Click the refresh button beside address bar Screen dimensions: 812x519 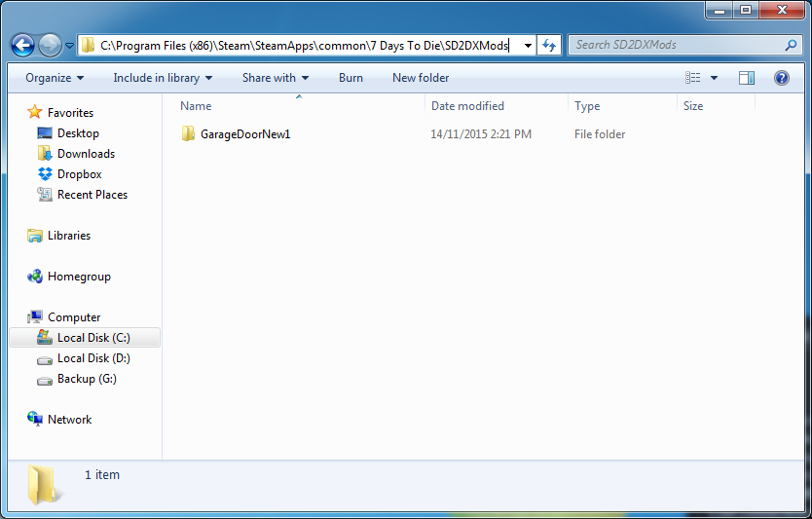549,46
